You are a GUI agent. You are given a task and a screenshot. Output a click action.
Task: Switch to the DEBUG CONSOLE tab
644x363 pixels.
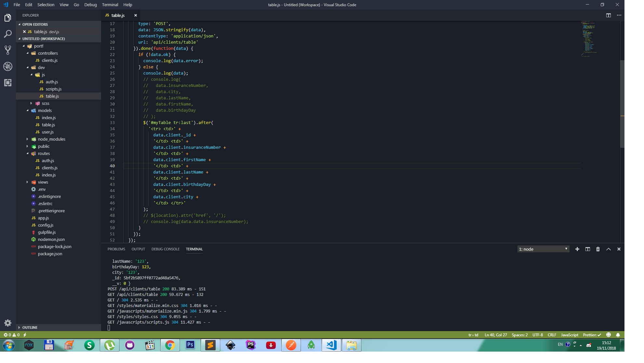coord(165,249)
